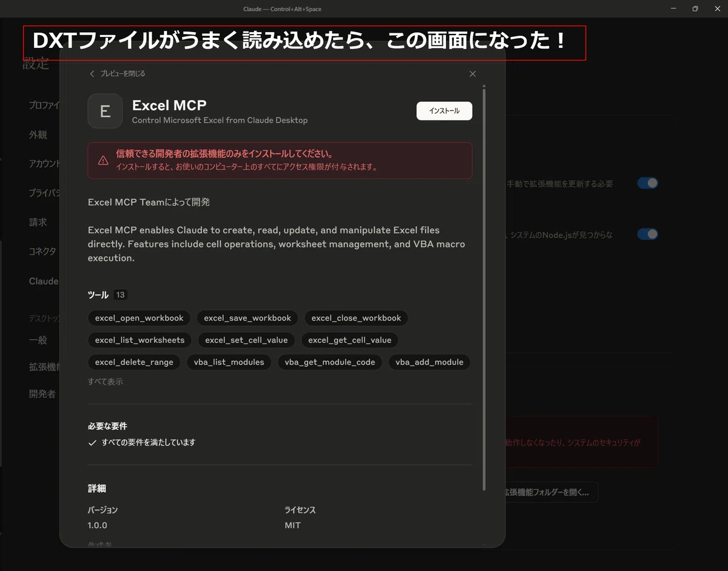Screen dimensions: 728x571
Task: Select the vba_list_modules tool chip
Action: [229, 362]
